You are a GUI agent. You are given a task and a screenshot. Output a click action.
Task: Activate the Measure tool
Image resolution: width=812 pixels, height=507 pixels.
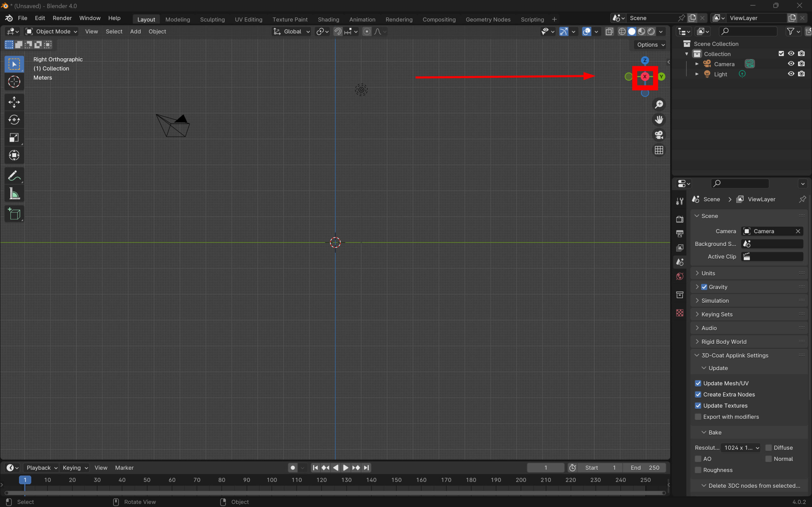[x=14, y=194]
